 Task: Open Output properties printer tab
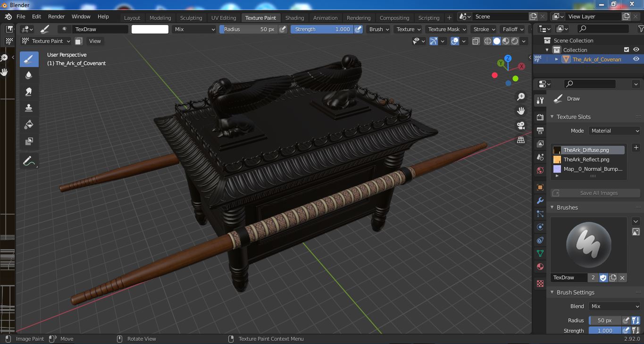(540, 130)
